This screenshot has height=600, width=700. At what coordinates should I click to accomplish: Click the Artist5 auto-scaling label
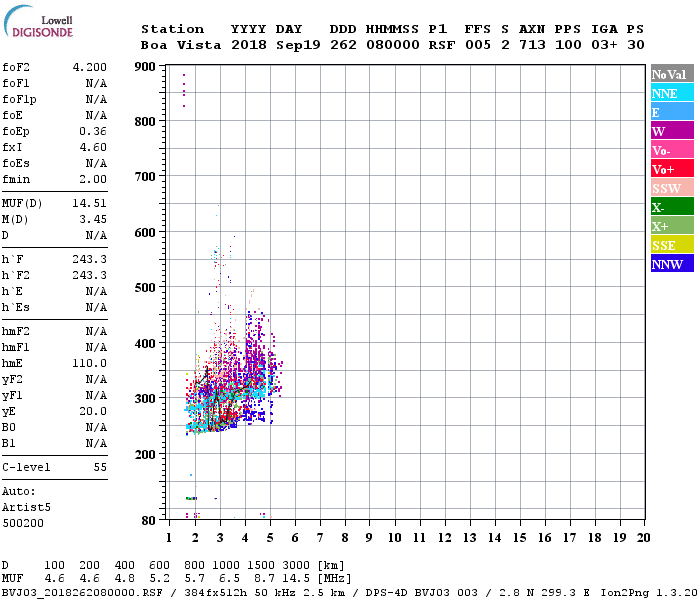click(x=26, y=508)
